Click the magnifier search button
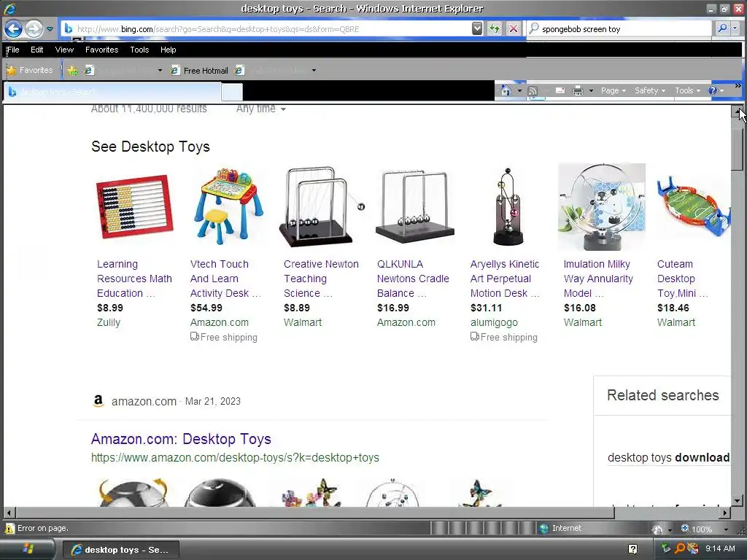The width and height of the screenshot is (747, 560). (722, 28)
